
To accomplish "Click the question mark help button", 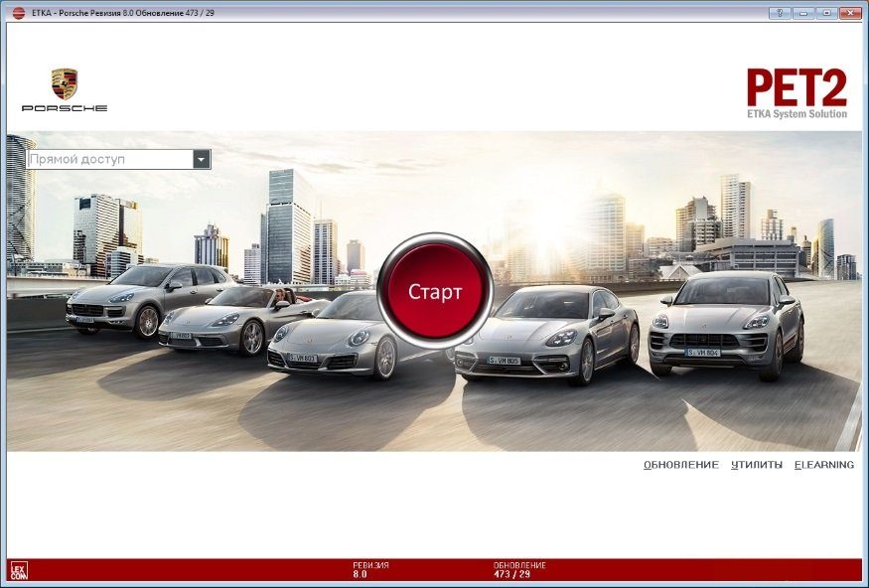I will (780, 12).
